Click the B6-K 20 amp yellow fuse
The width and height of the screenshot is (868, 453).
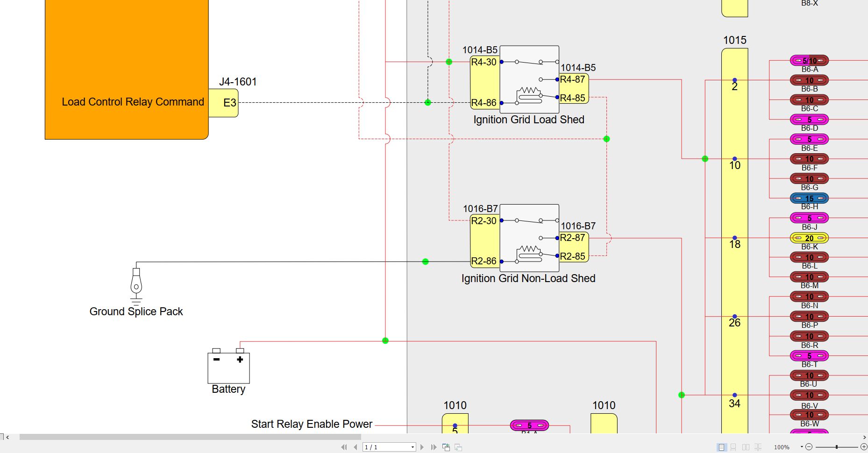(809, 238)
